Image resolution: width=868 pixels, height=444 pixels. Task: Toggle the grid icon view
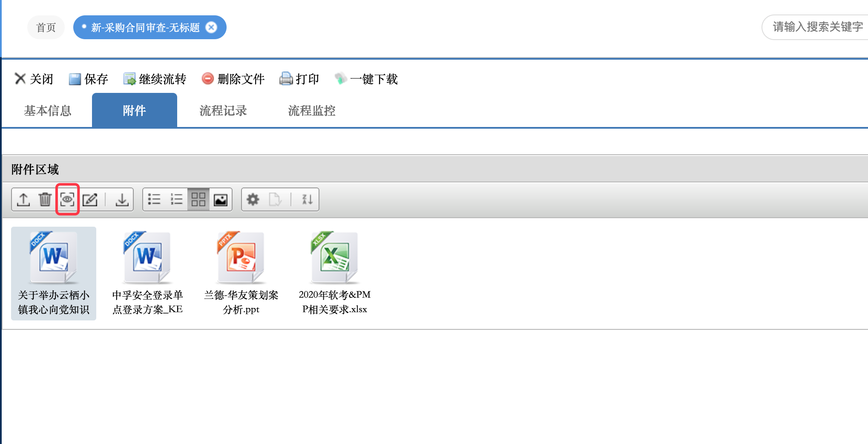(x=198, y=199)
